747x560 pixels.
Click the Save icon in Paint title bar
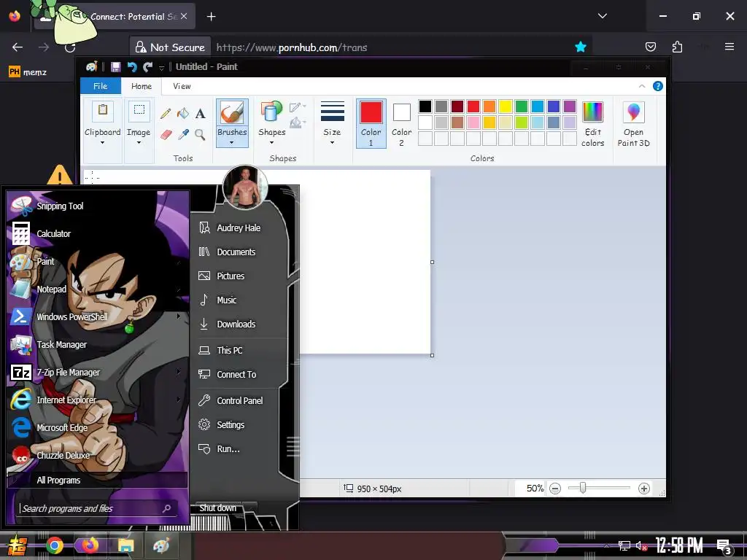116,67
